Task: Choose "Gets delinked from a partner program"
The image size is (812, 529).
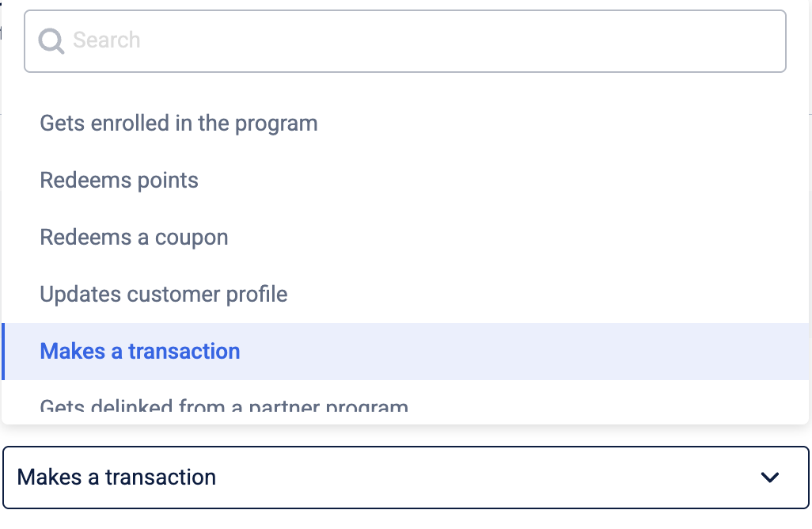Action: [224, 408]
